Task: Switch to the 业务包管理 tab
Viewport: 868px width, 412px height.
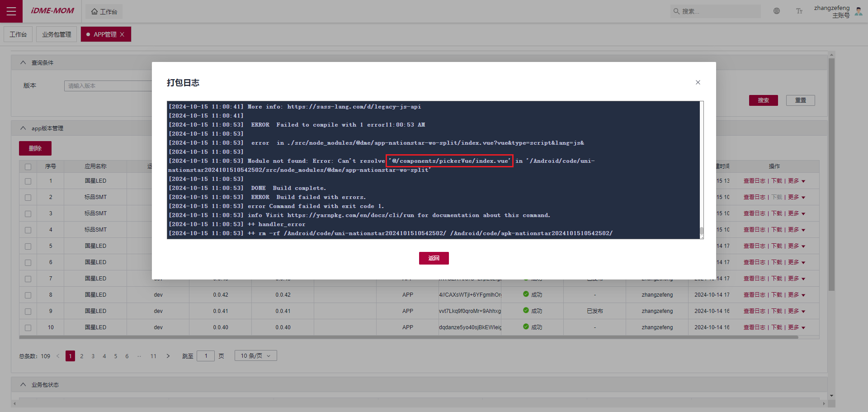Action: tap(57, 34)
